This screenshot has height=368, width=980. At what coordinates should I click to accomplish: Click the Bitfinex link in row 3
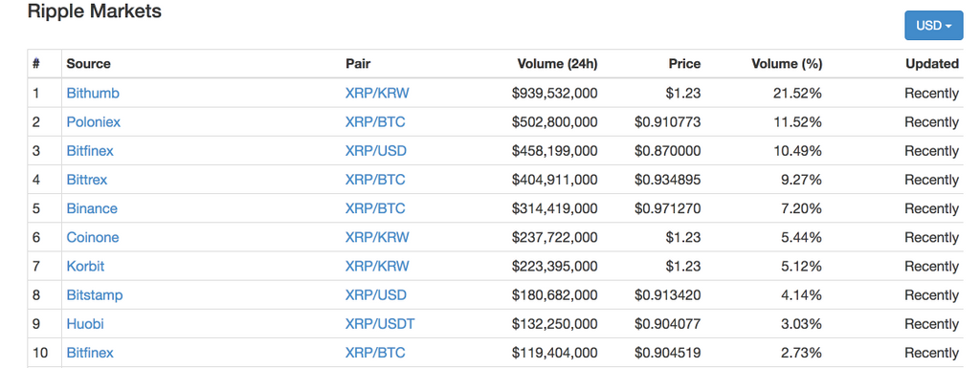[90, 151]
